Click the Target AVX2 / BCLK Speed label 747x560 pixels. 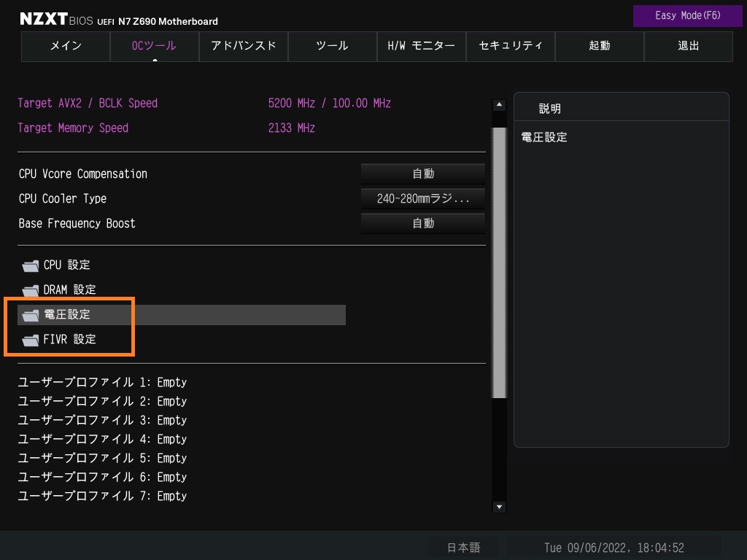88,104
